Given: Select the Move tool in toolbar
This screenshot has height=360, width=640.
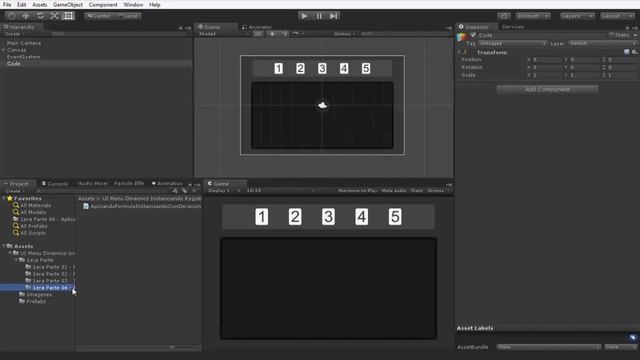Looking at the screenshot, I should 26,16.
